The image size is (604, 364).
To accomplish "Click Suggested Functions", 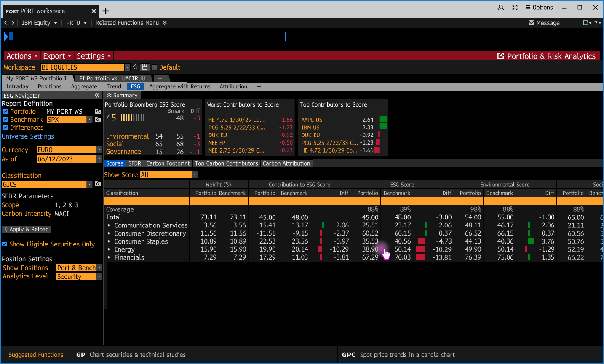I will pyautogui.click(x=36, y=355).
